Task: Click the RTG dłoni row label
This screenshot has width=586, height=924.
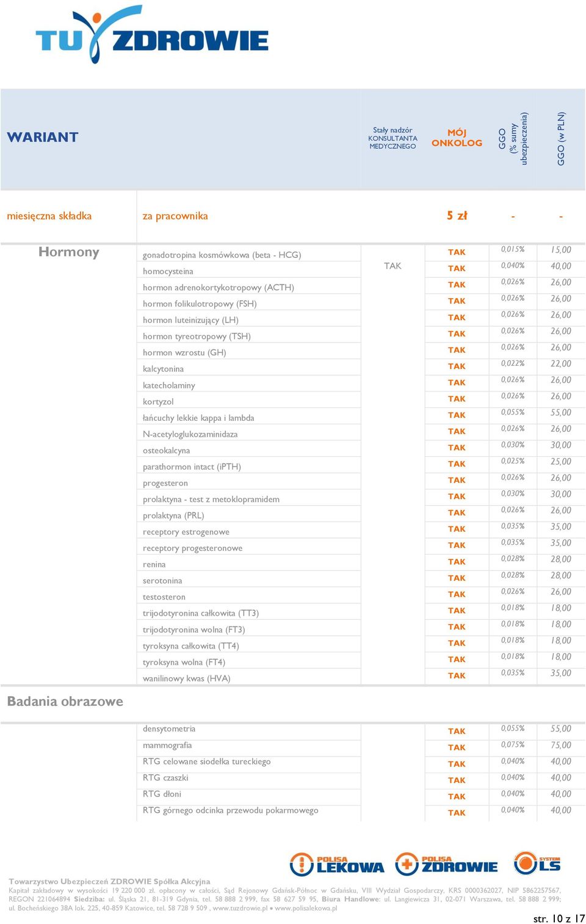Action: (x=162, y=794)
